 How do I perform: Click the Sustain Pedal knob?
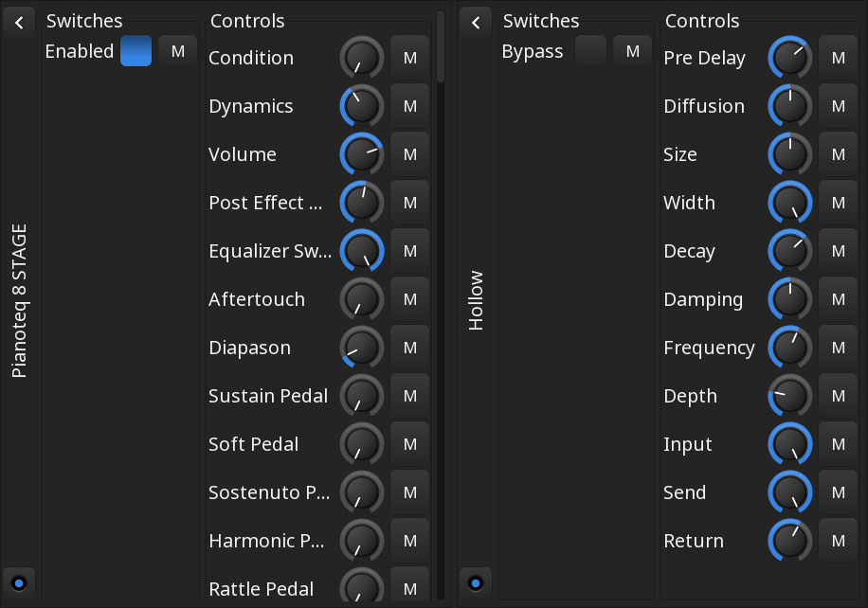361,396
